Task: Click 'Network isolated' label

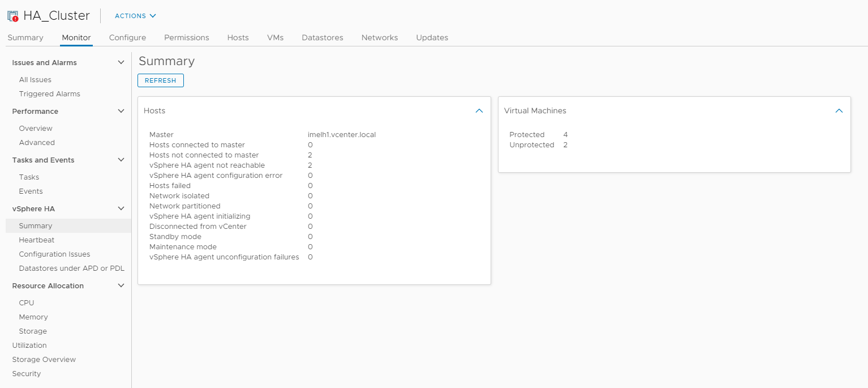Action: (x=179, y=196)
